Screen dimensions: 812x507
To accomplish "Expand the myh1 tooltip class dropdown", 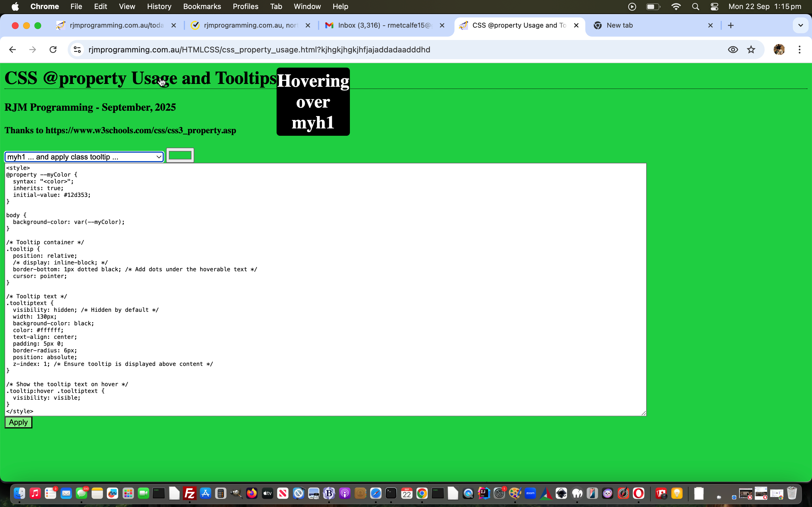I will (84, 157).
